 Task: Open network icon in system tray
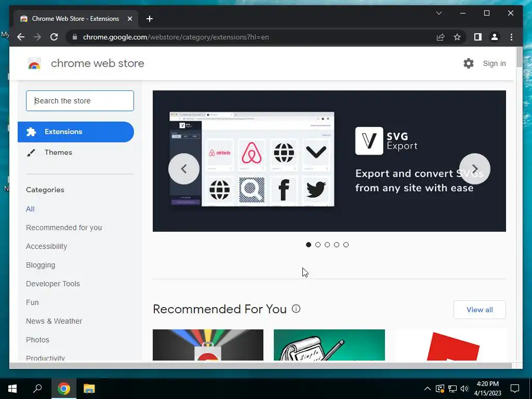[x=453, y=389]
